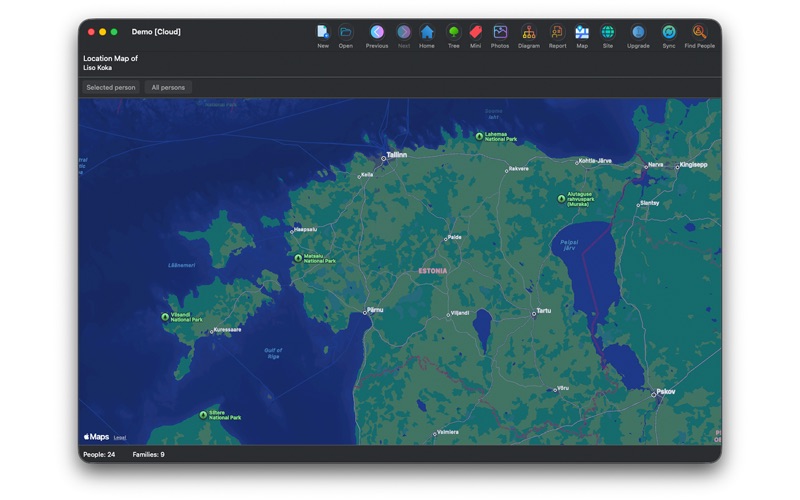Click the Rakvere town label
This screenshot has height=500, width=800.
(x=519, y=168)
